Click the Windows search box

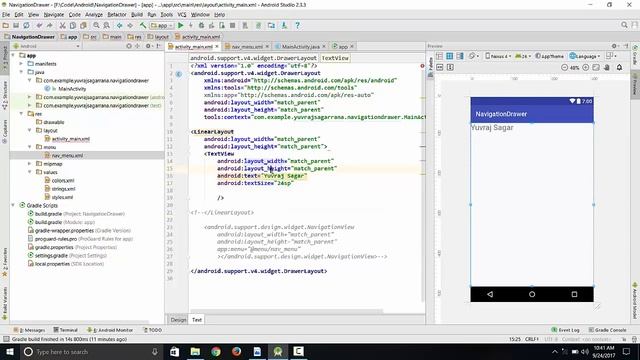pos(91,351)
